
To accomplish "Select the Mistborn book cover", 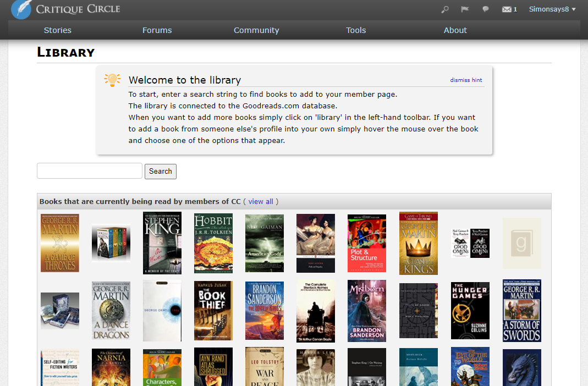I will coord(367,311).
